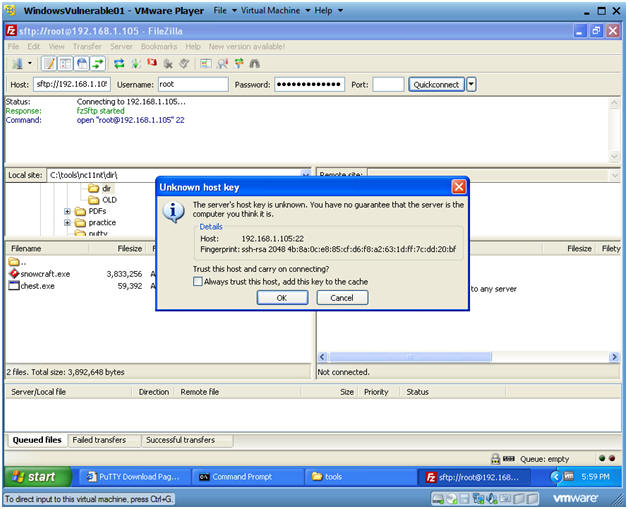628x509 pixels.
Task: Open the Bookmarks menu
Action: [159, 46]
